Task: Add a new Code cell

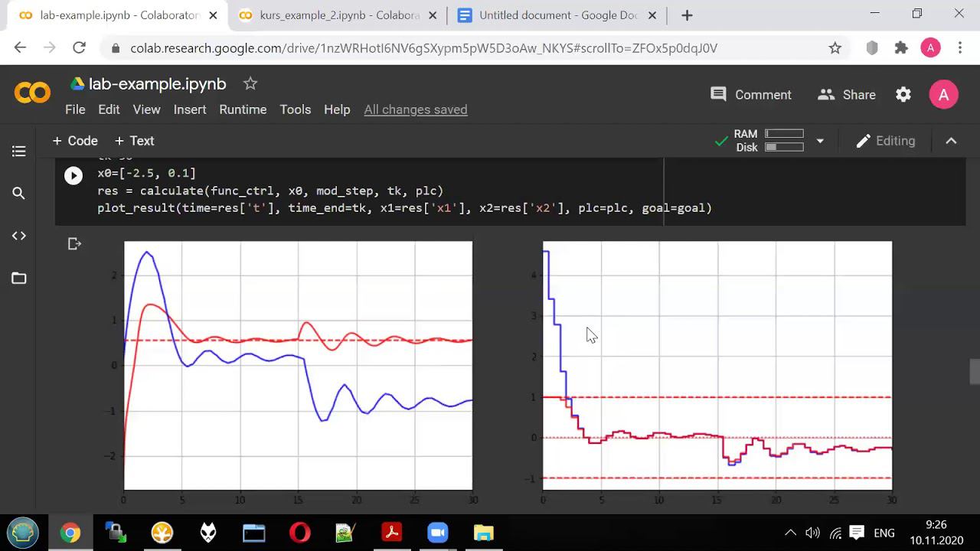Action: click(75, 141)
